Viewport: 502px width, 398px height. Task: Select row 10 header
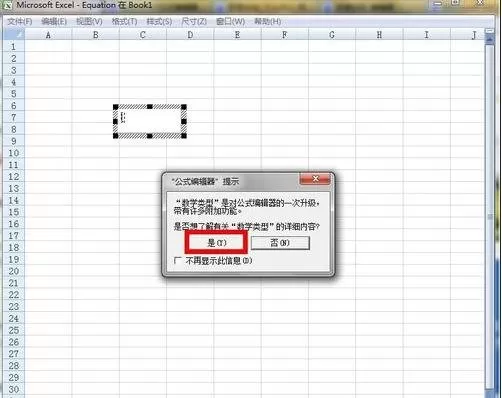pyautogui.click(x=14, y=153)
